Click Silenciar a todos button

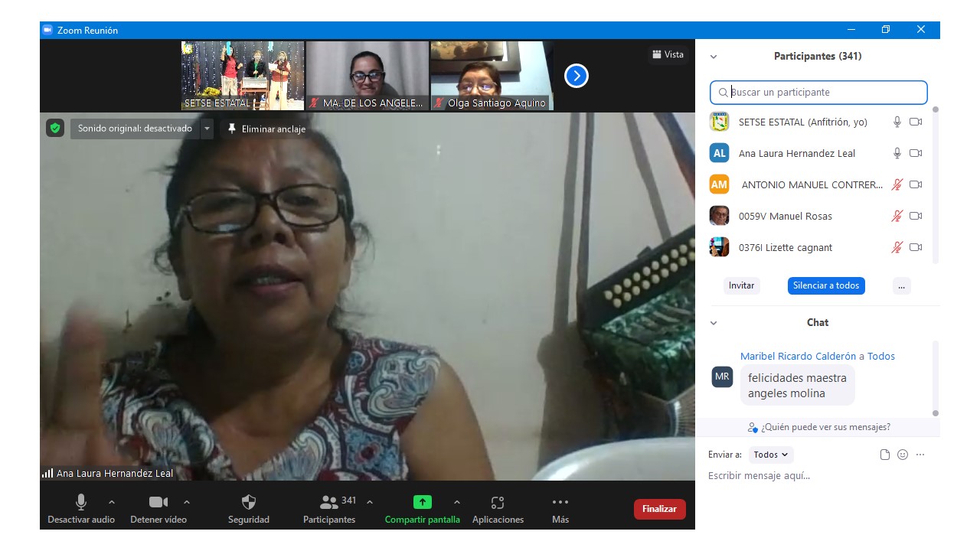tap(826, 285)
